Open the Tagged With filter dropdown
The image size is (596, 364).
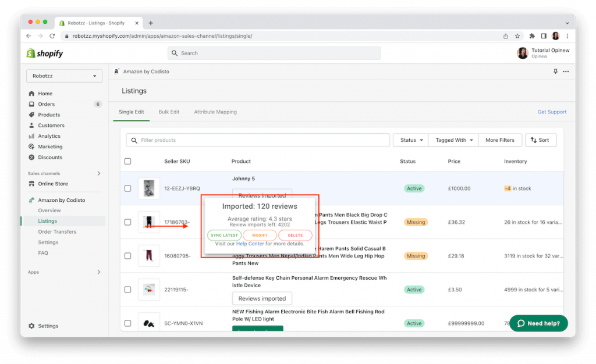(453, 140)
